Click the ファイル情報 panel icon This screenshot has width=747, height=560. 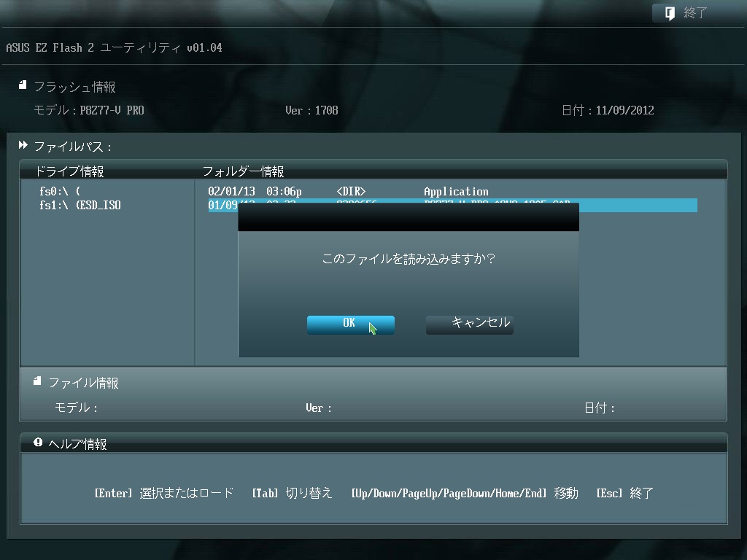pos(36,381)
